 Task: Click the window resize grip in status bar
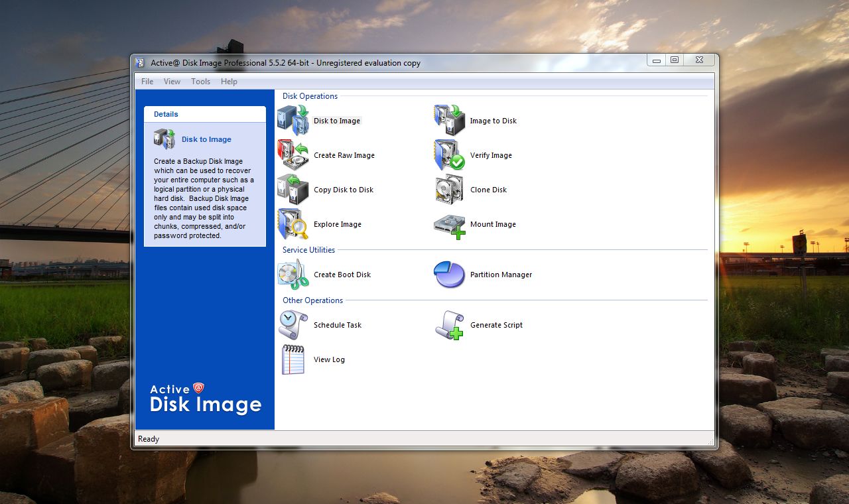tap(710, 441)
